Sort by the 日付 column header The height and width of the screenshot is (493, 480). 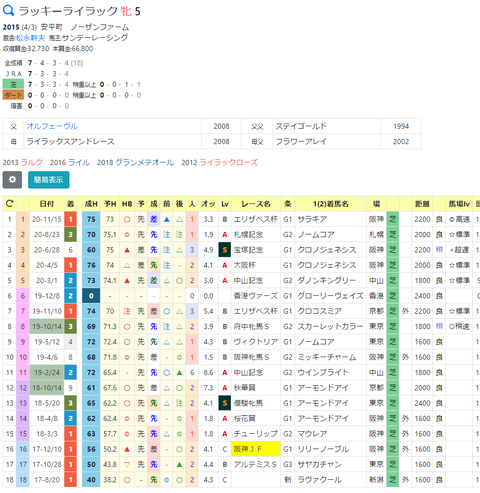tap(47, 204)
